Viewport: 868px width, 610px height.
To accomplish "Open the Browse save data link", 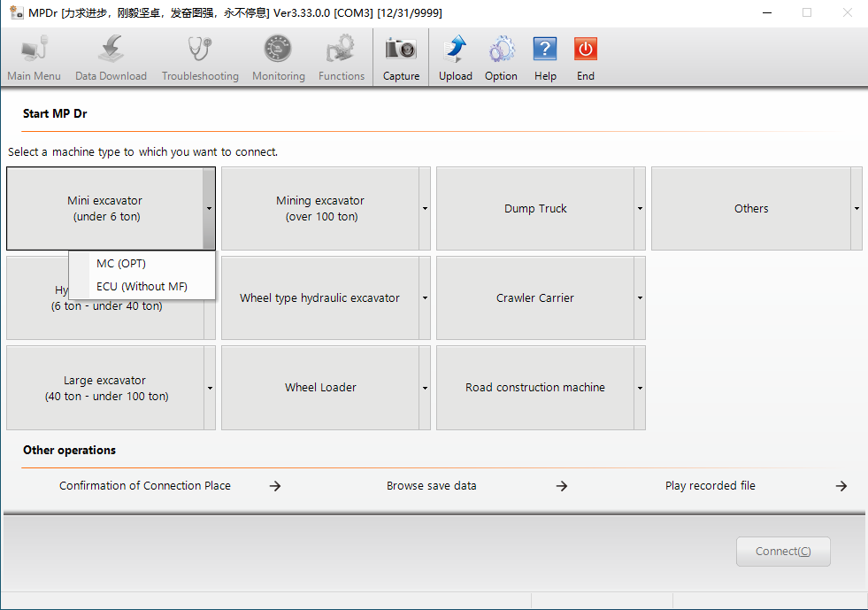I will coord(431,486).
